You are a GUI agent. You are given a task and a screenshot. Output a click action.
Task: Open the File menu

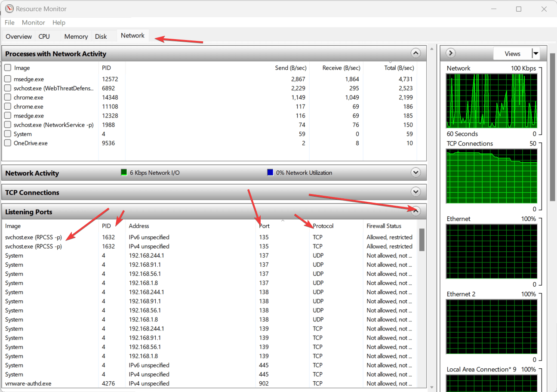[x=9, y=22]
